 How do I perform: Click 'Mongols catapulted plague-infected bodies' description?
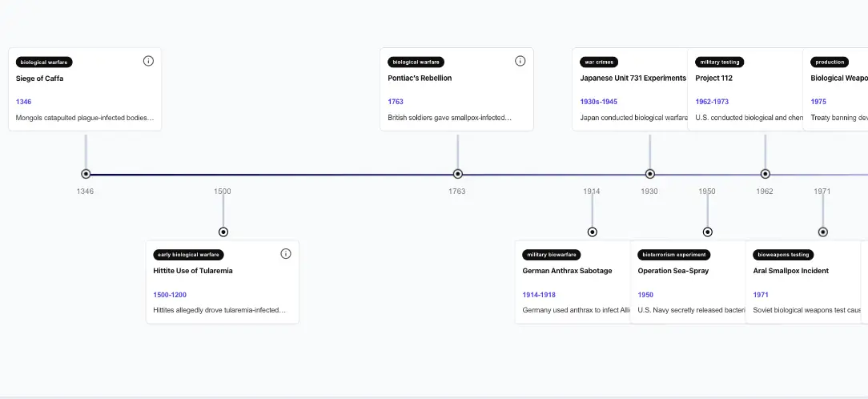(85, 118)
